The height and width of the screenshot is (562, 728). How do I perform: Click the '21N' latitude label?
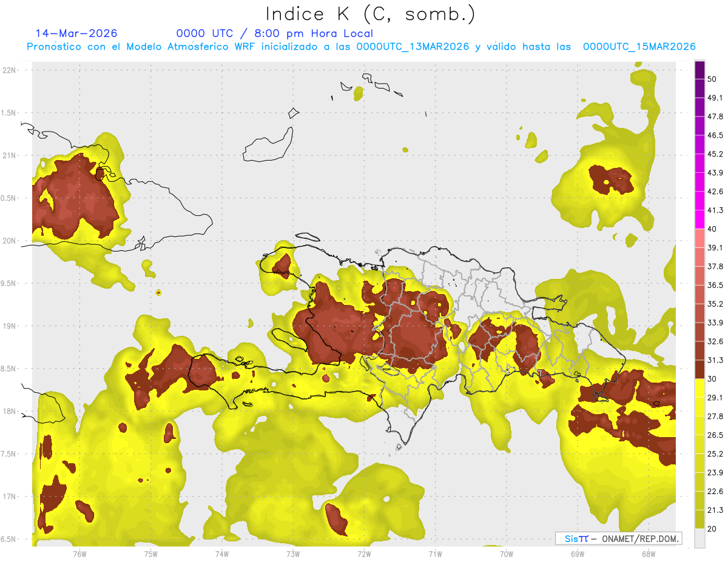pos(9,155)
